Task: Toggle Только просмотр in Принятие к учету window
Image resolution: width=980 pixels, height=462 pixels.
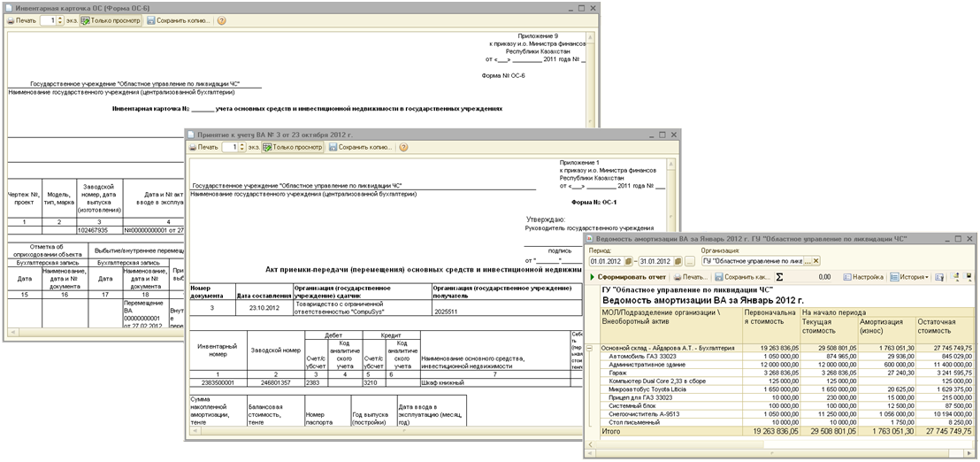Action: pos(293,147)
